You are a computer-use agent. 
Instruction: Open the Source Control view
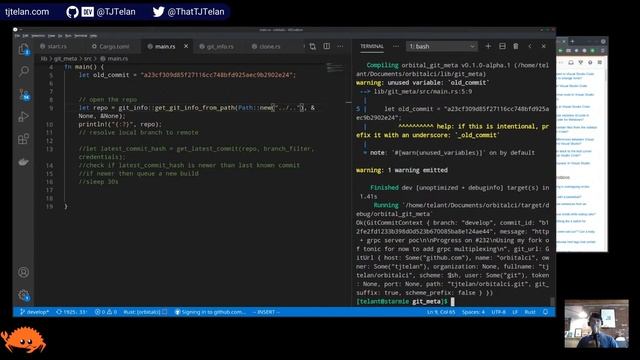tap(24, 94)
